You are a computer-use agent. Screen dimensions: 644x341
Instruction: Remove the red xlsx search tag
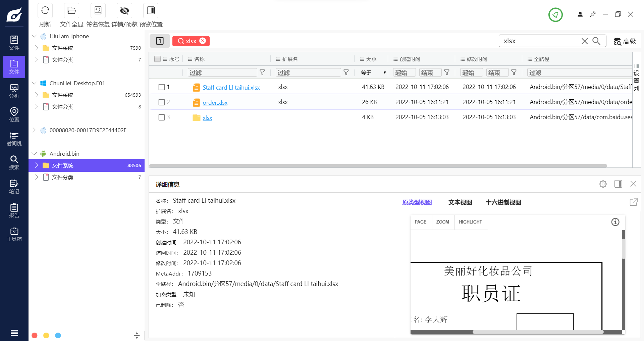pyautogui.click(x=203, y=41)
